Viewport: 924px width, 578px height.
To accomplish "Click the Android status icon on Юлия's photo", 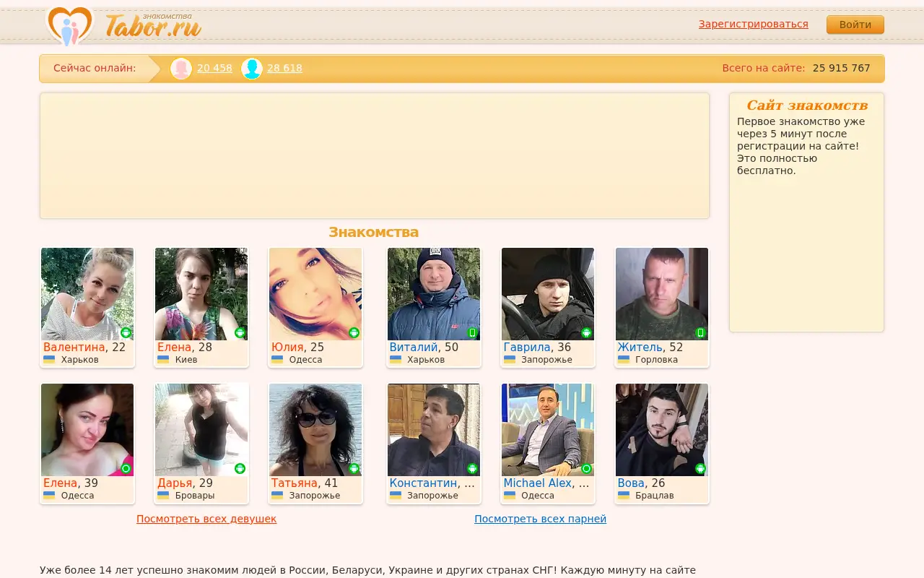I will click(x=354, y=332).
